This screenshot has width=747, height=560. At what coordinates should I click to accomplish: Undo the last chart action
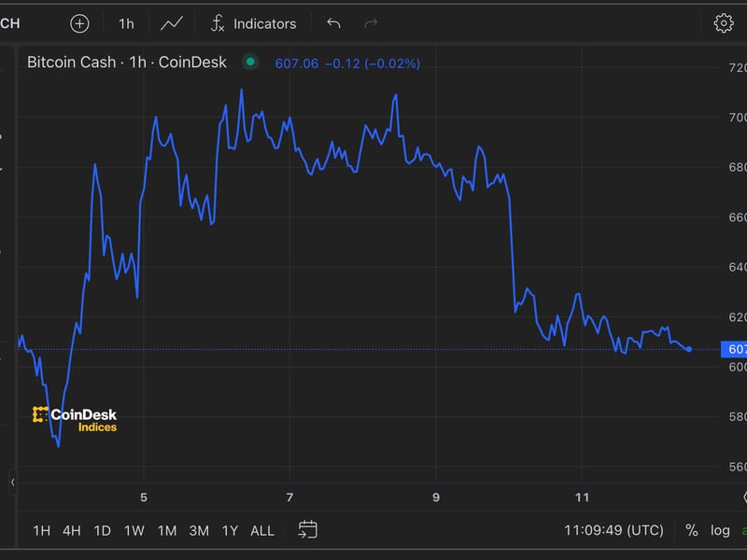coord(333,23)
